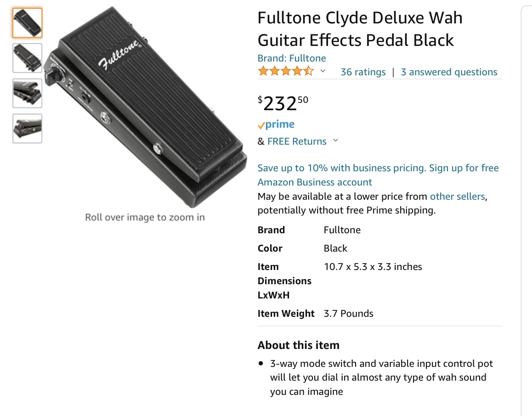Click the Item Dimensions value text
The width and height of the screenshot is (532, 416).
pyautogui.click(x=373, y=267)
